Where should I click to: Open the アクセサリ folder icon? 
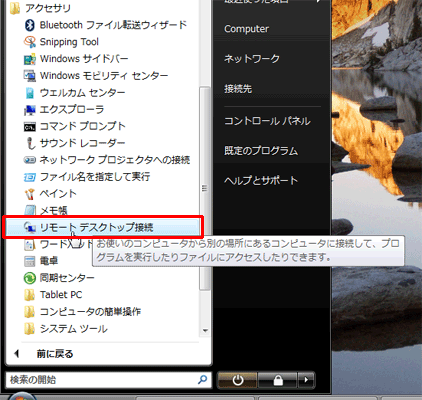15,8
